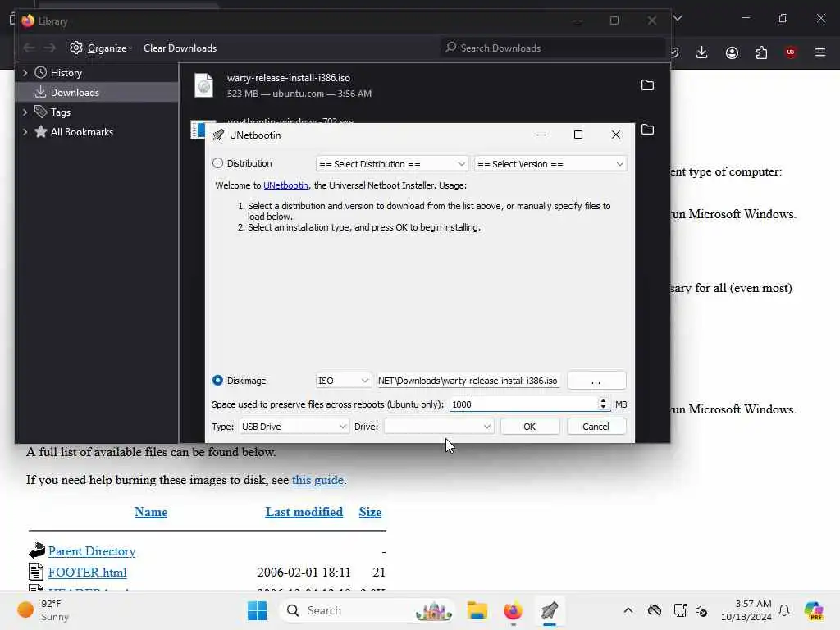
Task: Click the Search Downloads field
Action: pyautogui.click(x=552, y=48)
